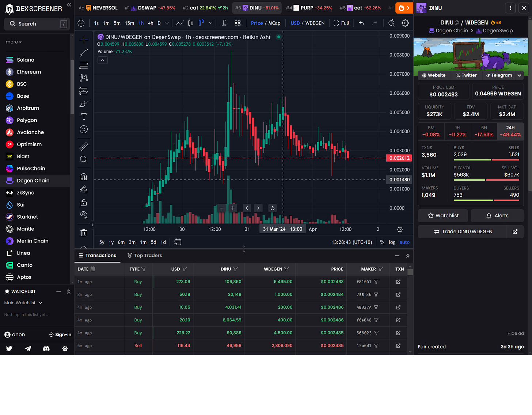Expand the watchlist section
Screen dimensions: 532x415
[69, 291]
